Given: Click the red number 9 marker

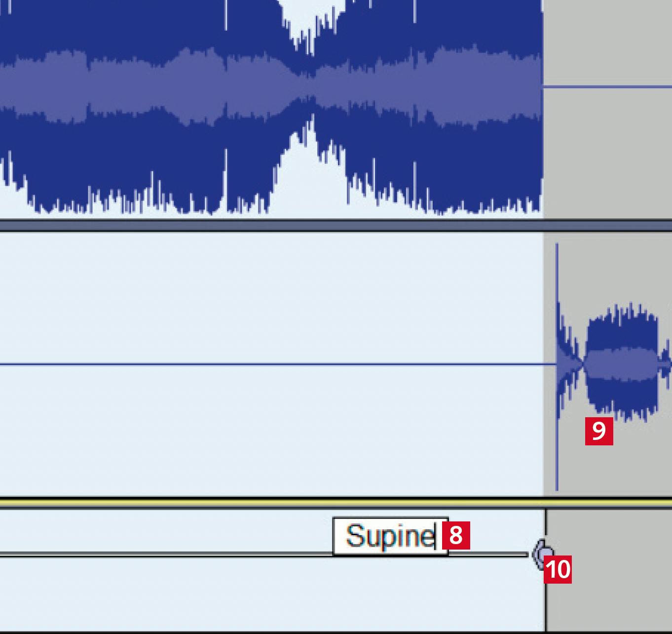Looking at the screenshot, I should [x=599, y=431].
